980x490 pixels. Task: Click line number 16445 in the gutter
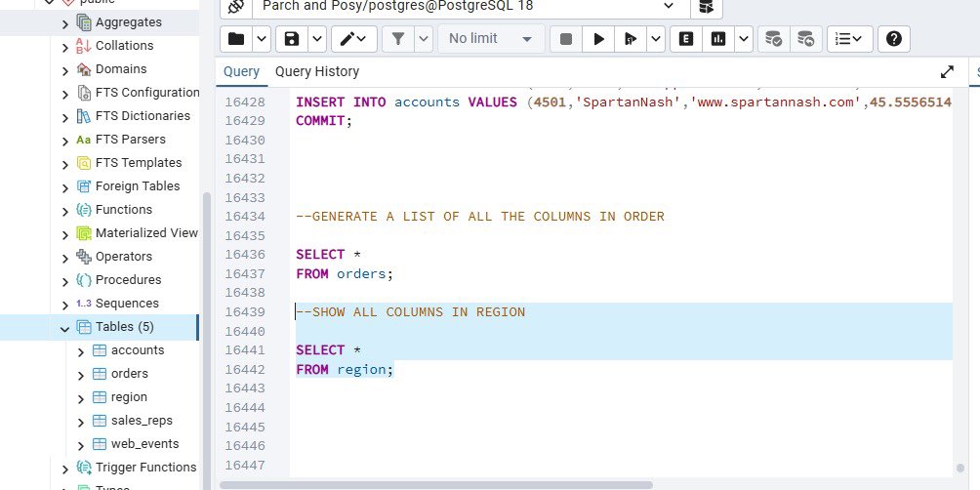(x=245, y=427)
